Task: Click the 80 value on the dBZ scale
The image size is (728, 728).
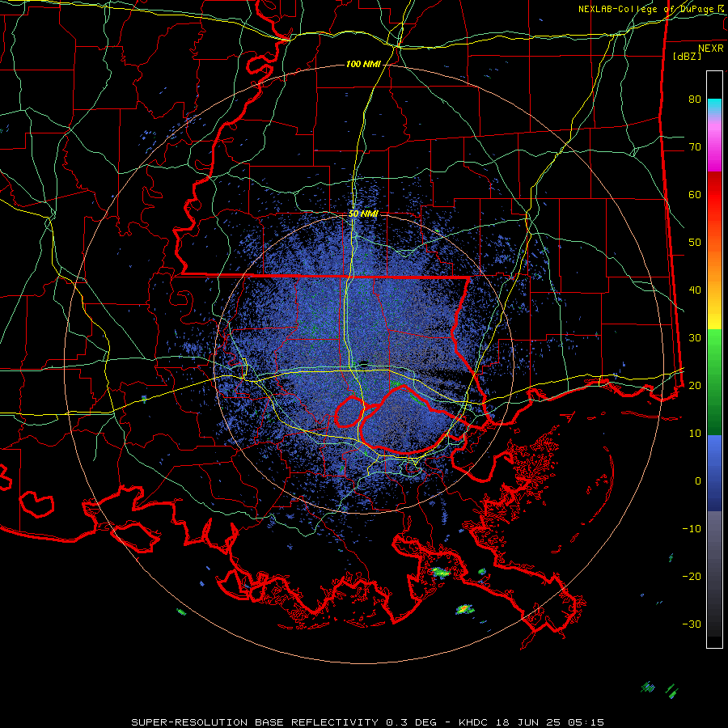Action: [x=695, y=99]
